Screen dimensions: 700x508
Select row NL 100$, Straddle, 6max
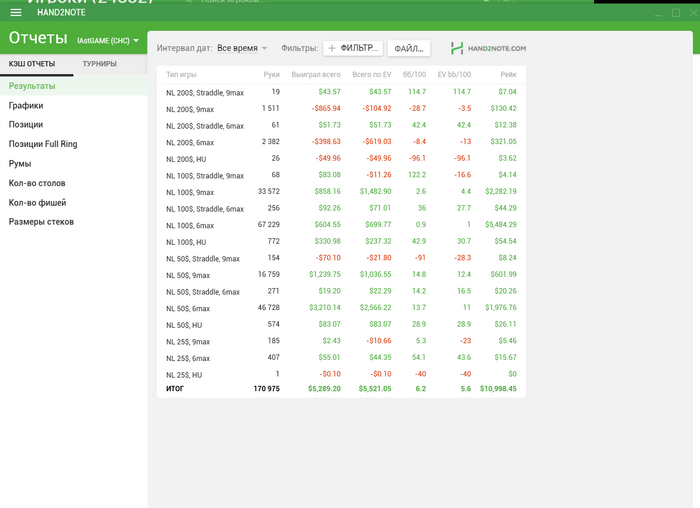pos(341,208)
